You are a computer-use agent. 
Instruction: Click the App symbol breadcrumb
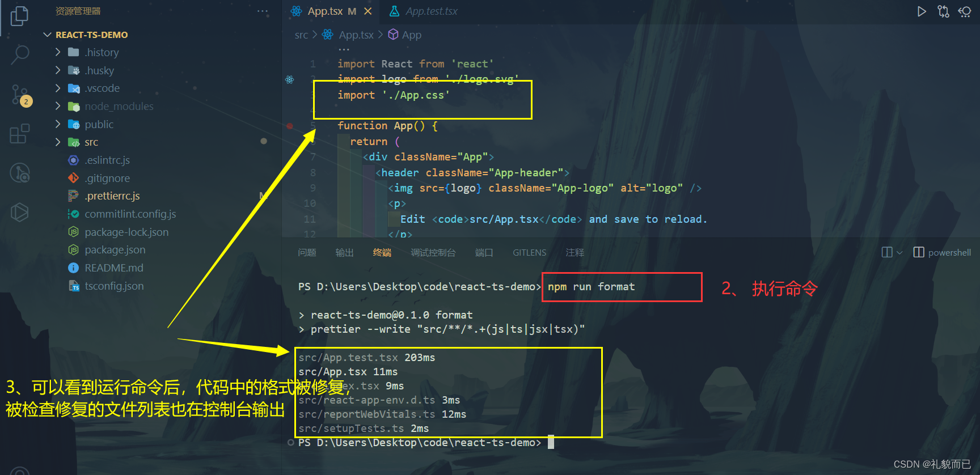pyautogui.click(x=412, y=35)
